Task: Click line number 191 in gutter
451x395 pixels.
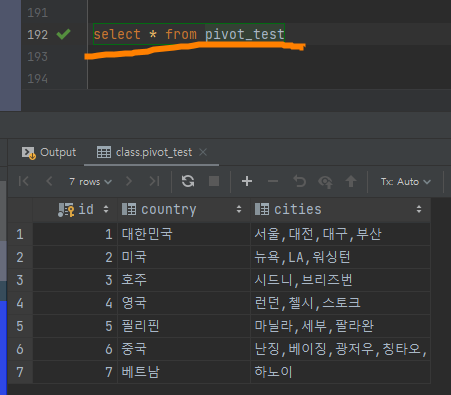Action: pos(38,13)
